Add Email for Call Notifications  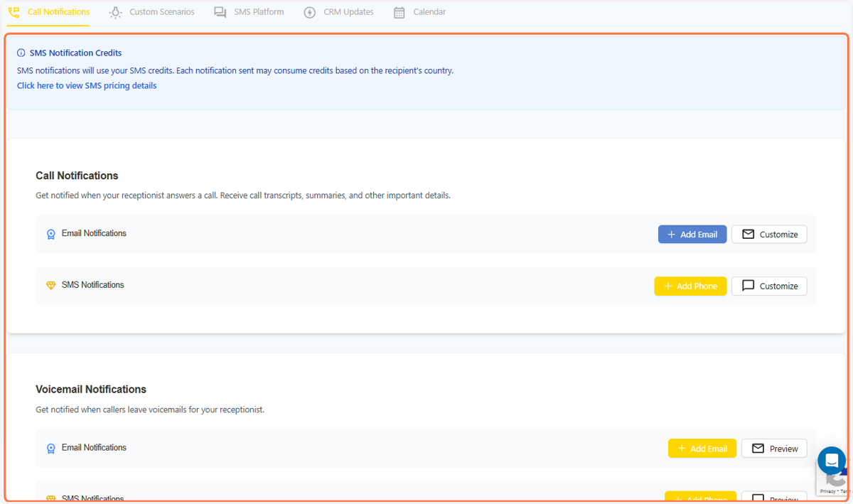(x=692, y=235)
